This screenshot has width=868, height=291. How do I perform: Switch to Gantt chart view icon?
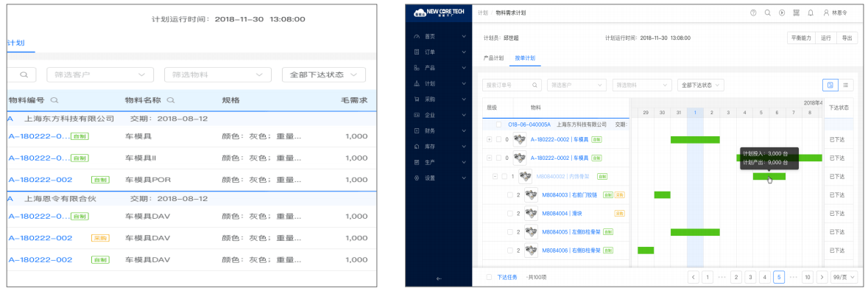(830, 85)
